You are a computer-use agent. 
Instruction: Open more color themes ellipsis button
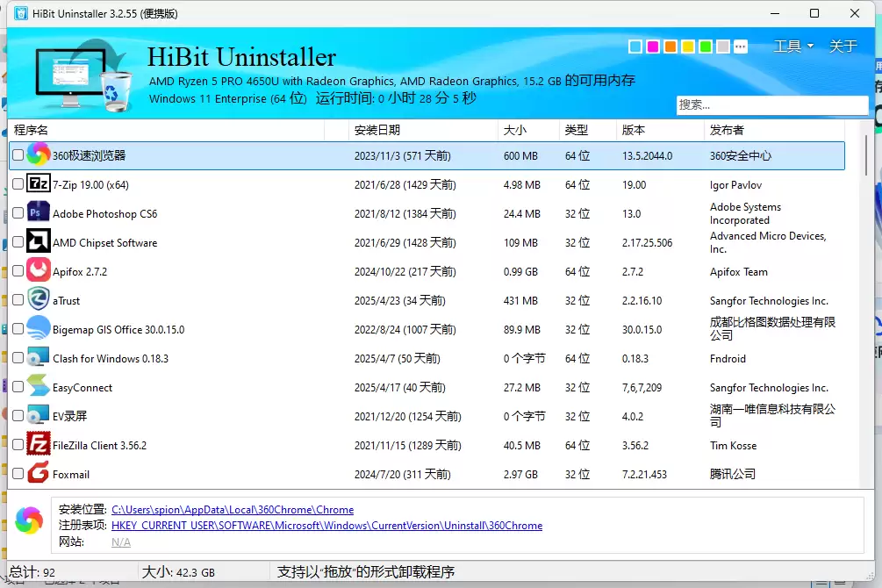(740, 47)
